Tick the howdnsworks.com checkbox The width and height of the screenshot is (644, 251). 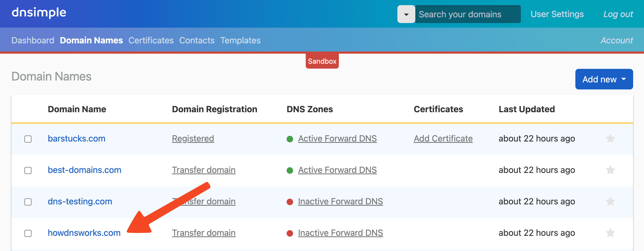click(28, 233)
